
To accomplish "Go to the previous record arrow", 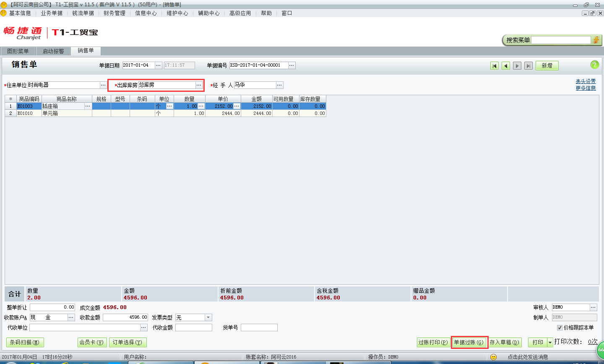I will pyautogui.click(x=506, y=66).
